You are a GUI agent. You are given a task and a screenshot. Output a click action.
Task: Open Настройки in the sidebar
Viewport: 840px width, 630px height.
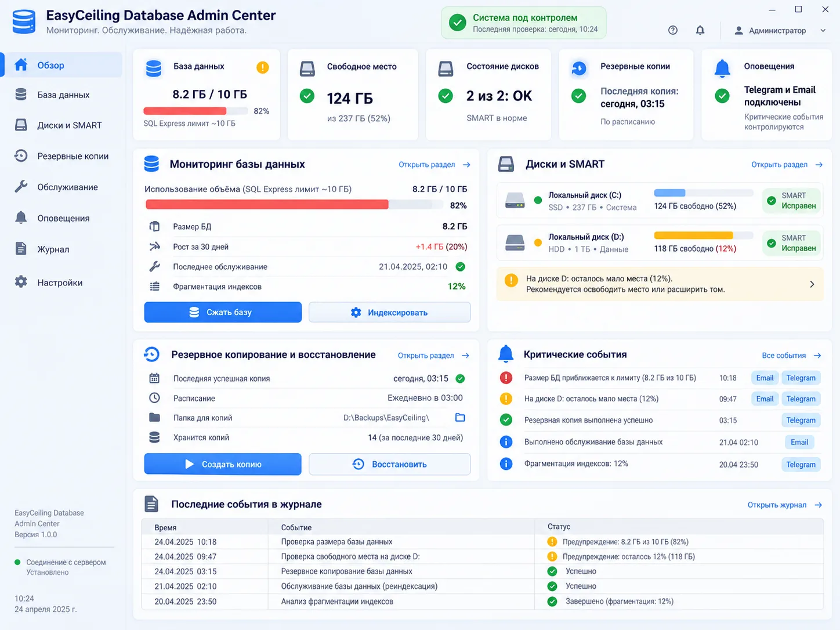click(63, 283)
